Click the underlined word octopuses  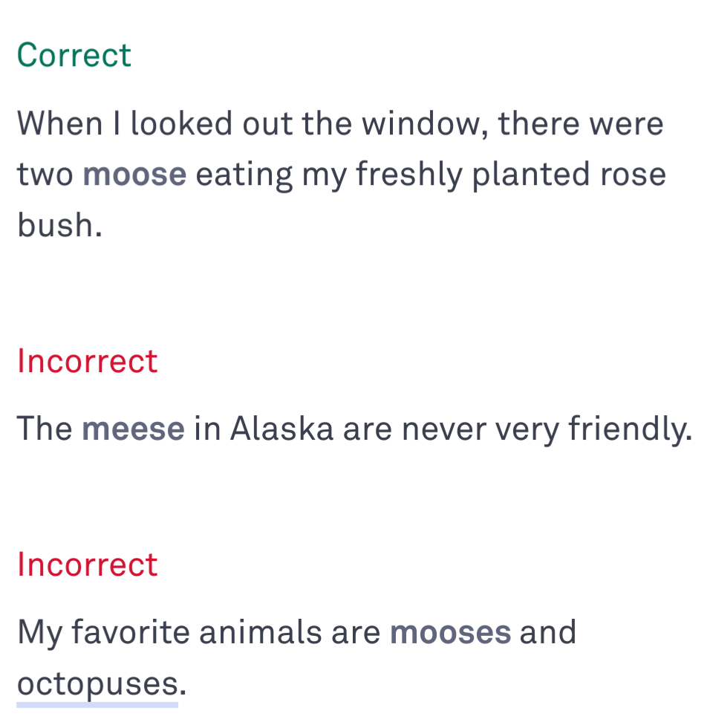point(97,684)
